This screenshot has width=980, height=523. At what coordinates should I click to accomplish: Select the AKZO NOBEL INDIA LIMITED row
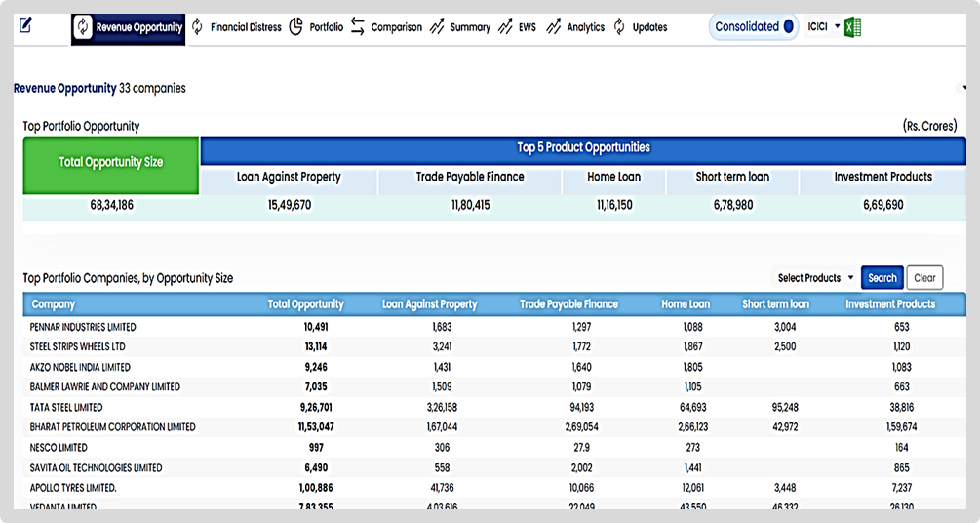point(494,367)
